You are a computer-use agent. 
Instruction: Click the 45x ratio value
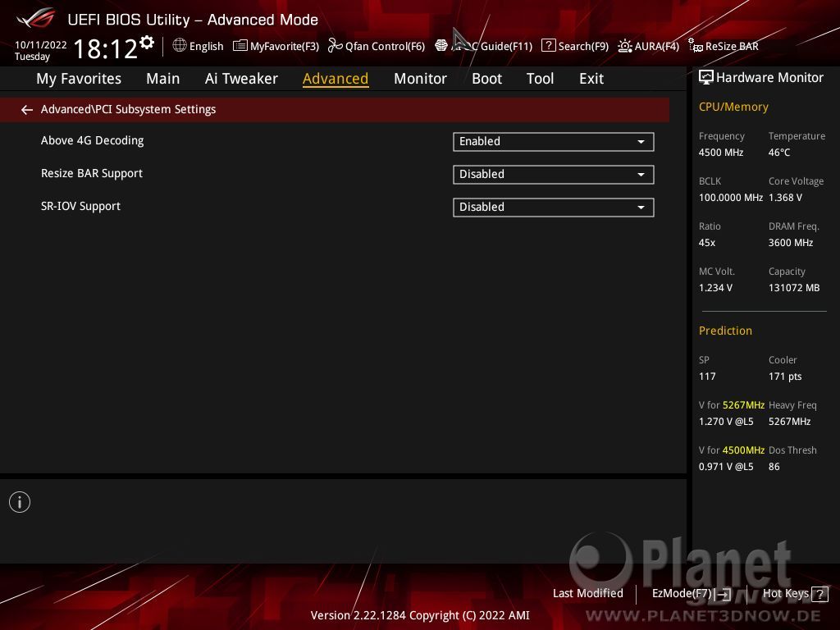[x=707, y=243]
